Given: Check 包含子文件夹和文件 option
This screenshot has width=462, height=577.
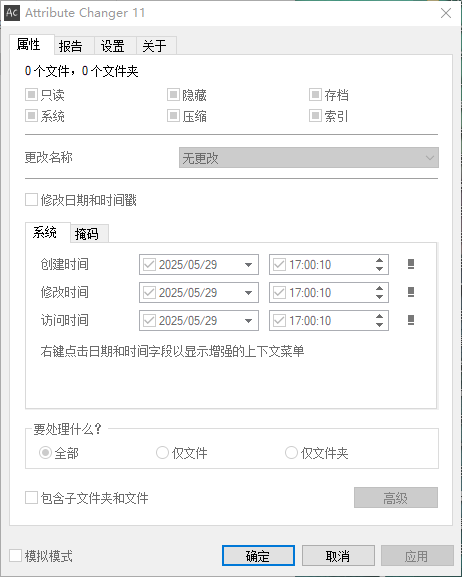Looking at the screenshot, I should [x=31, y=498].
